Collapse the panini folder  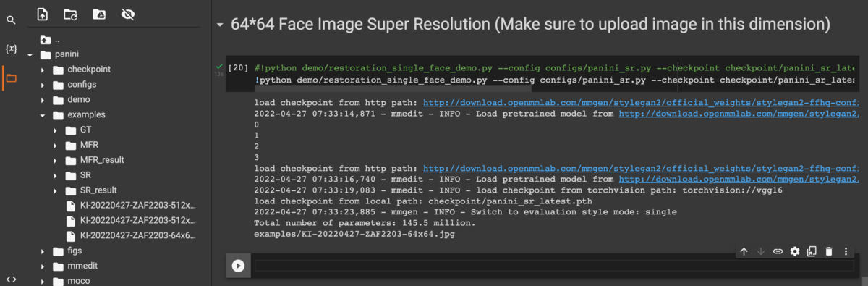pos(30,54)
